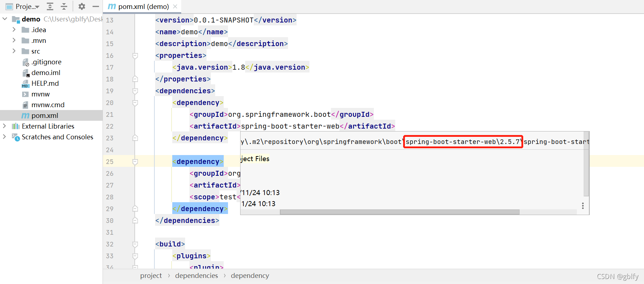
Task: Open Project panel settings gear
Action: pos(82,6)
